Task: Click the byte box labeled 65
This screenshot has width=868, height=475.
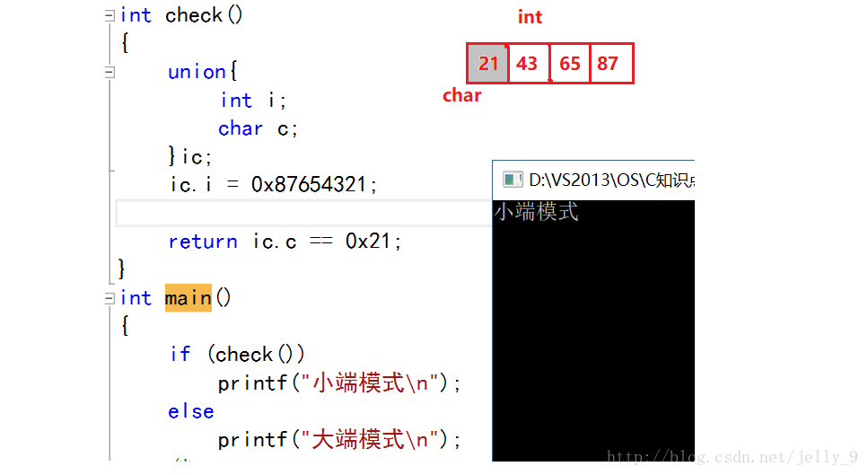Action: click(570, 64)
